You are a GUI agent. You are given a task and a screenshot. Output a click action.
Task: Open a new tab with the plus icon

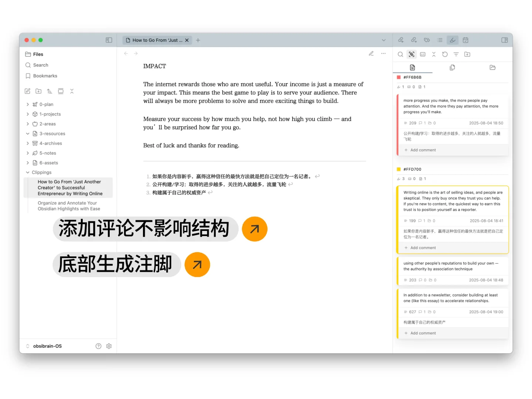(198, 40)
